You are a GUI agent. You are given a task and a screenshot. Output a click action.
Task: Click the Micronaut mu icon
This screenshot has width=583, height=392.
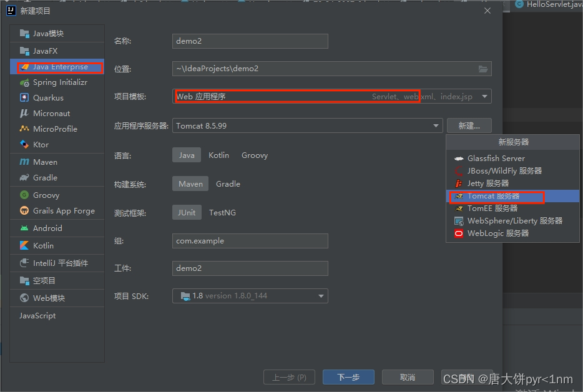click(x=24, y=114)
